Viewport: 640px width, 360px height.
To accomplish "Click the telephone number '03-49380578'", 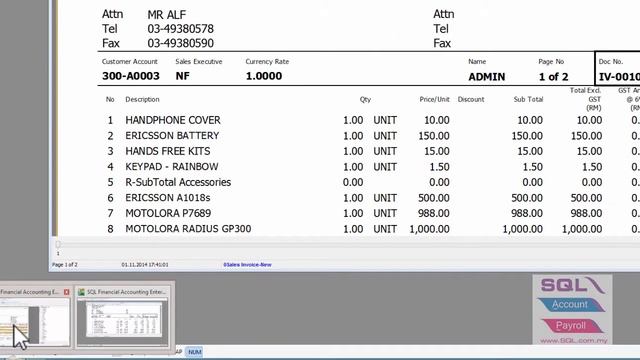I will [180, 29].
